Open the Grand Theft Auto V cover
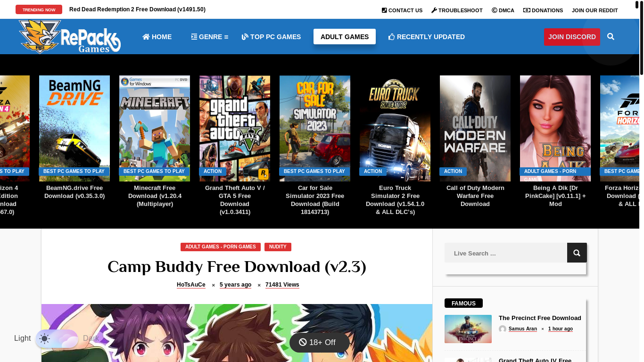This screenshot has width=644, height=362. point(235,128)
